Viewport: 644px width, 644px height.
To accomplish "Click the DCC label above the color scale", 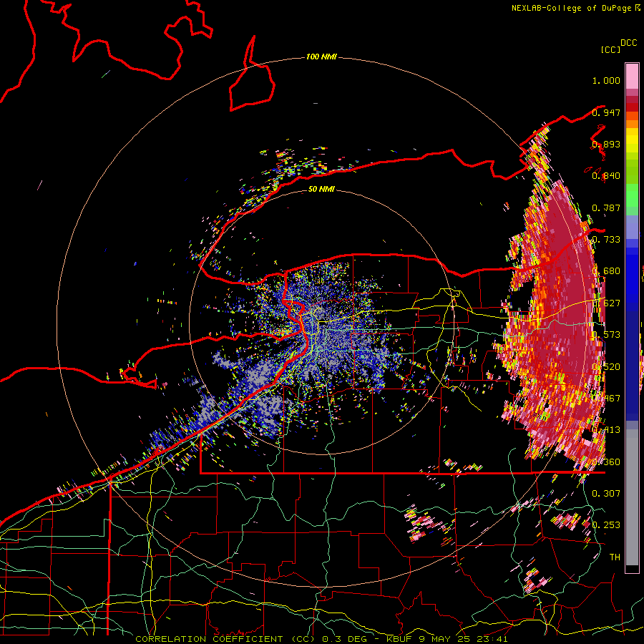I will pyautogui.click(x=629, y=43).
